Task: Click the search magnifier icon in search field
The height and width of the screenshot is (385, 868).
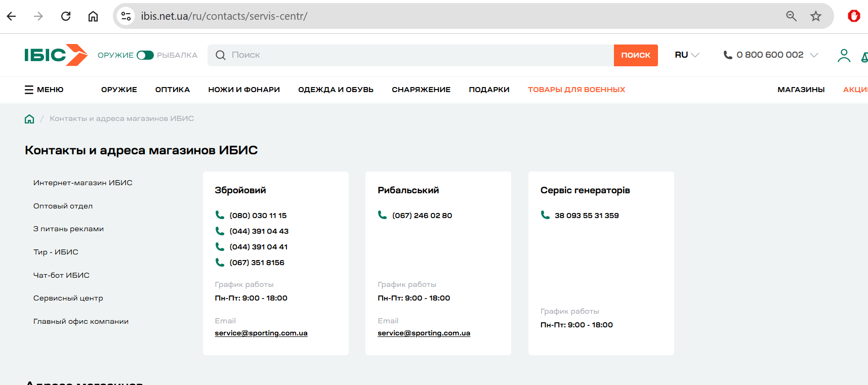Action: (221, 55)
